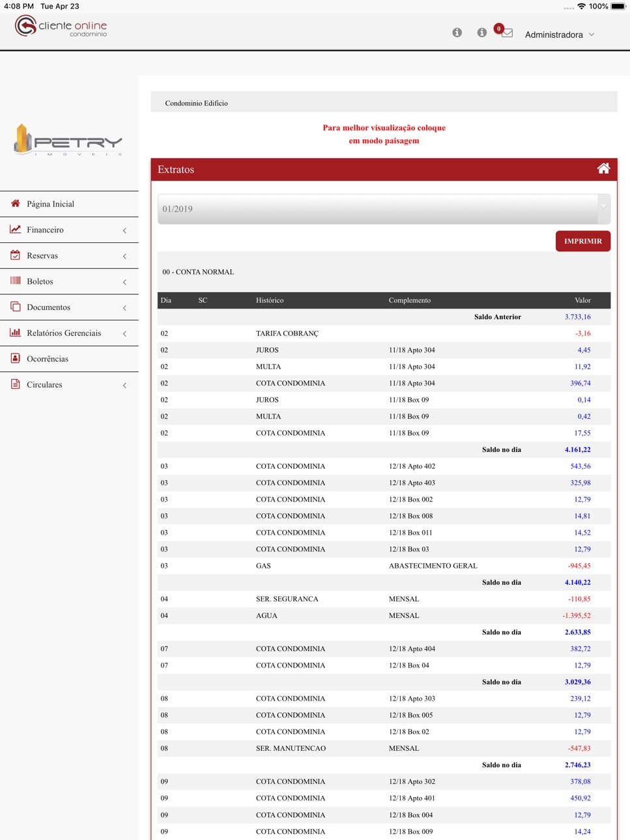Viewport: 630px width, 840px height.
Task: Select the TARIFA COBRANÇ row entry
Action: click(x=287, y=333)
